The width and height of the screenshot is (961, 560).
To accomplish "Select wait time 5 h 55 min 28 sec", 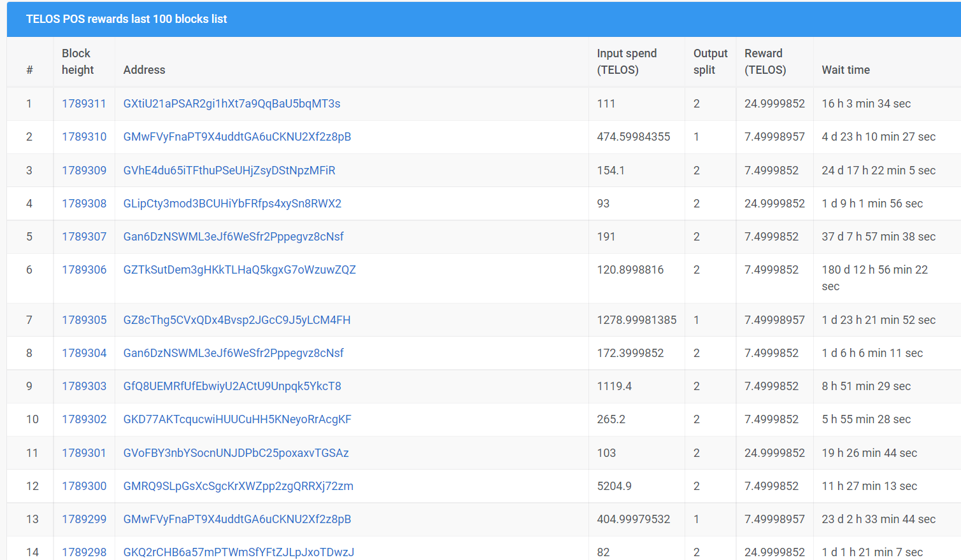I will pyautogui.click(x=866, y=419).
